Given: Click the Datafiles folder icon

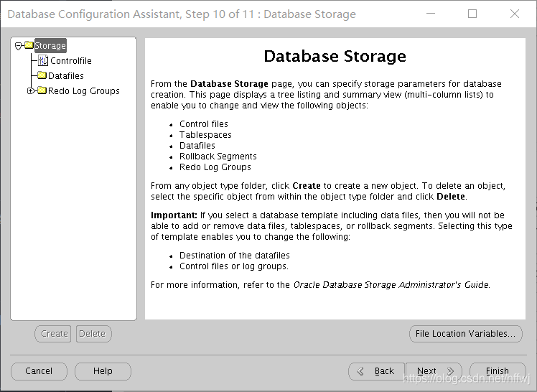Looking at the screenshot, I should click(x=42, y=75).
